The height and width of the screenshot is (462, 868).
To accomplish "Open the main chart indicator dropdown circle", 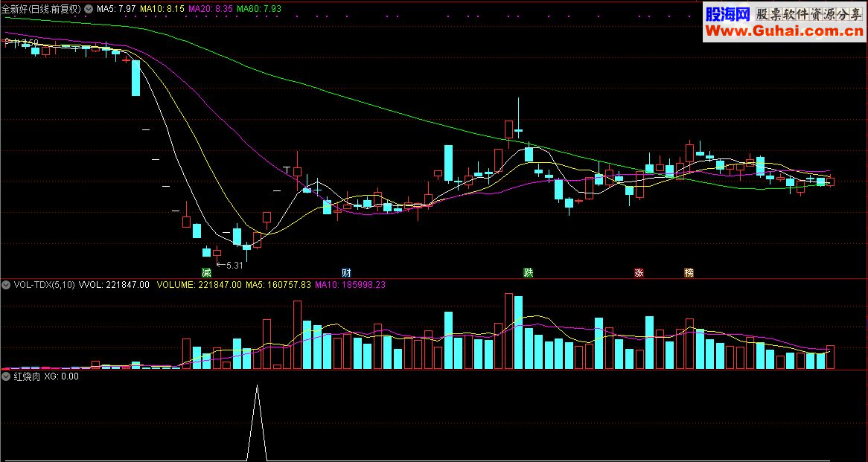I will [x=89, y=9].
